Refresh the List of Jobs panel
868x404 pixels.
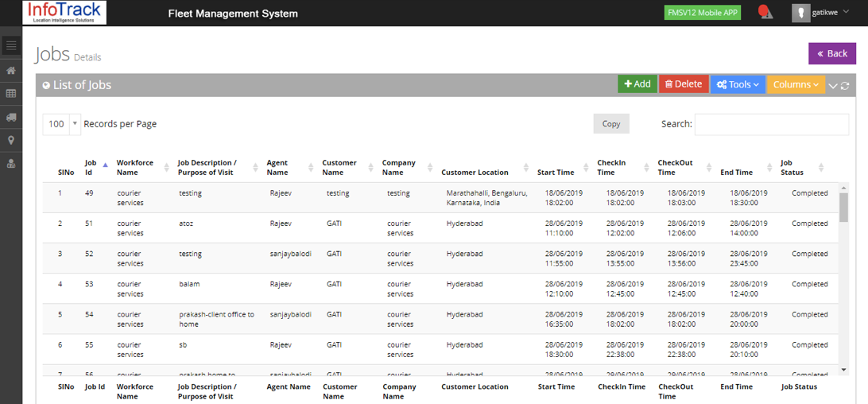(x=845, y=86)
